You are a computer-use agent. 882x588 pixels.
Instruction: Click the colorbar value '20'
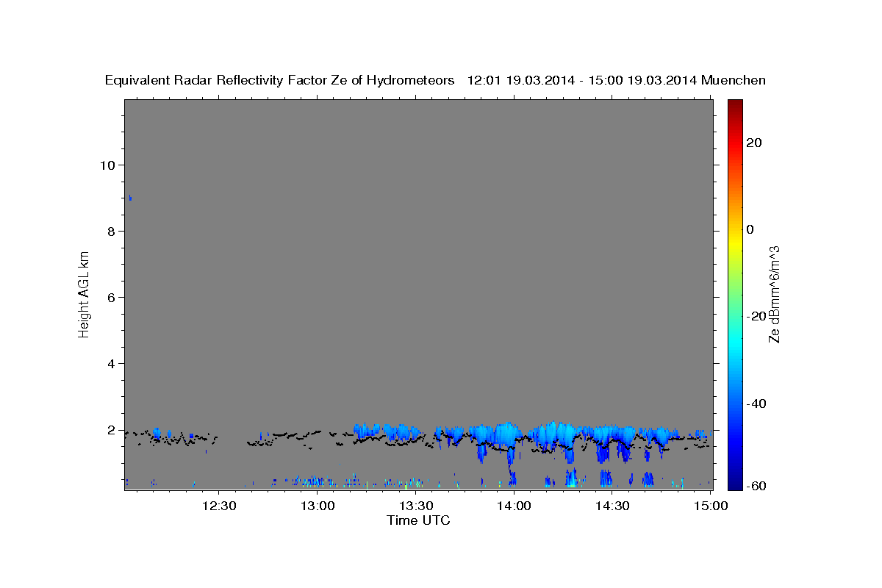[754, 143]
